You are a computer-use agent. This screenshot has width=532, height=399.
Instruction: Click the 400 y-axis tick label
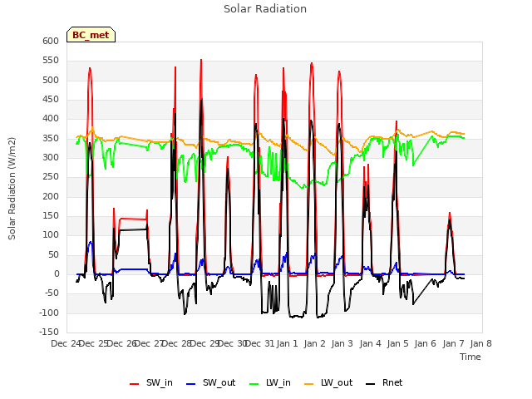51,119
